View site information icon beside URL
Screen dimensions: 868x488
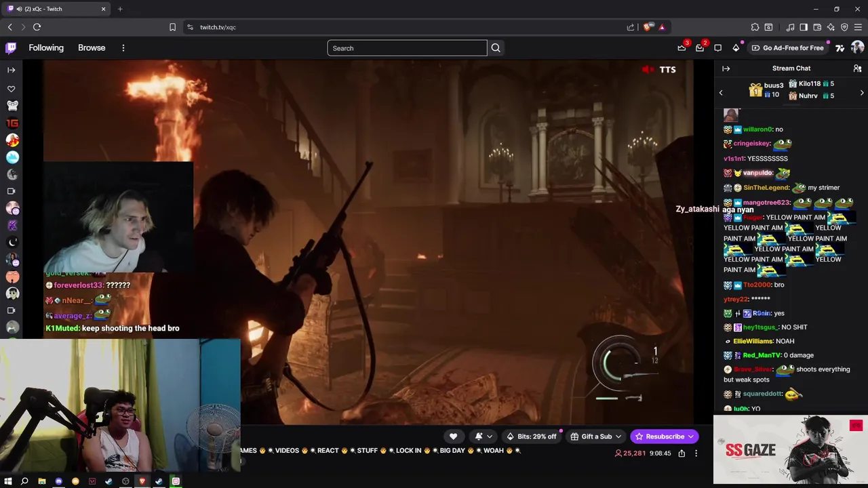[190, 27]
